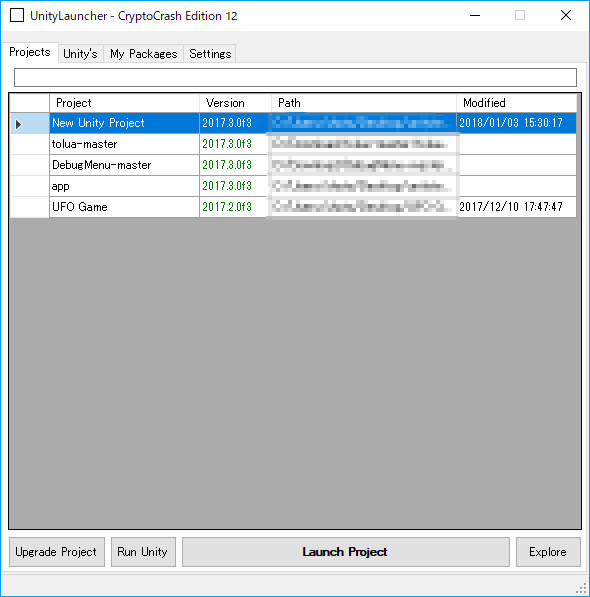
Task: Click the version cell of app row
Action: (235, 186)
